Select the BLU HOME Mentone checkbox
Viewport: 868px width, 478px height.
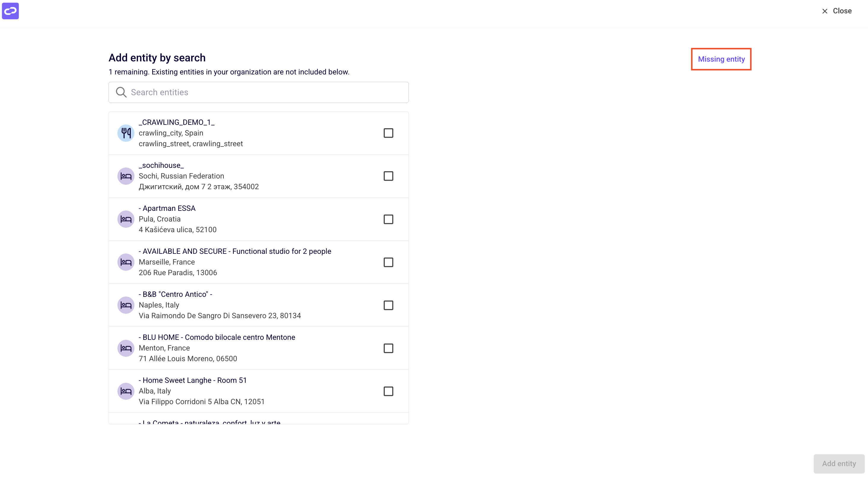pos(388,348)
